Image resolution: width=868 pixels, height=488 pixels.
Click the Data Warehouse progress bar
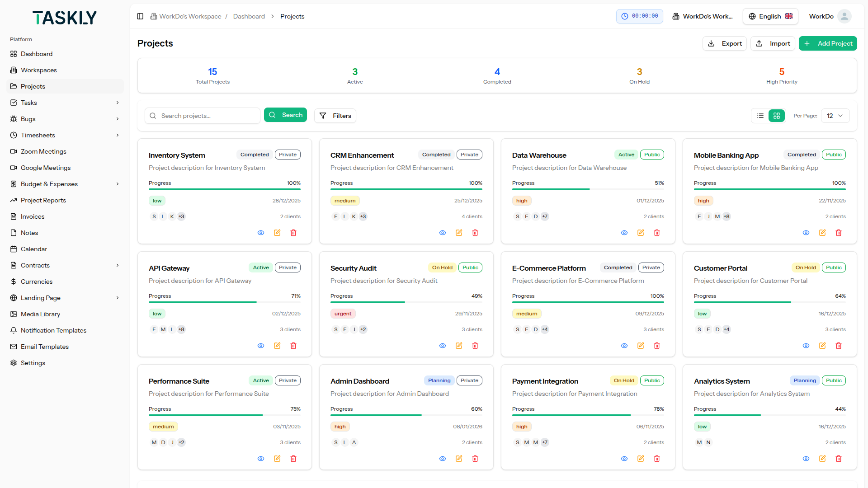pos(588,189)
